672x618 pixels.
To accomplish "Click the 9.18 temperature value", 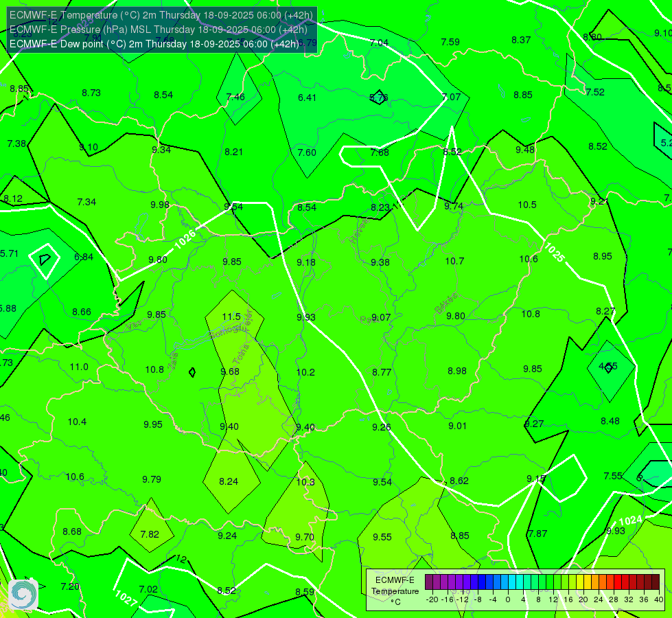I will (x=306, y=262).
